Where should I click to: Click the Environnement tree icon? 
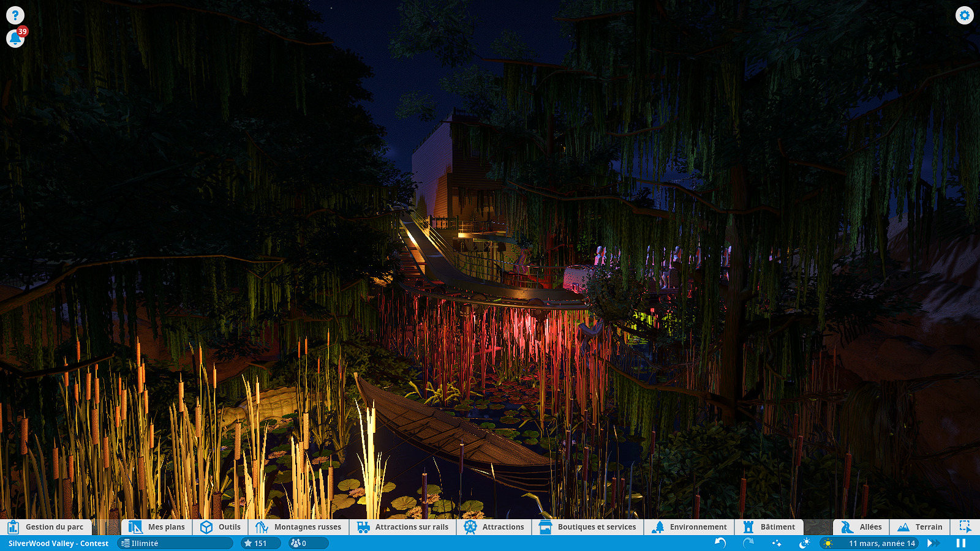pyautogui.click(x=658, y=527)
